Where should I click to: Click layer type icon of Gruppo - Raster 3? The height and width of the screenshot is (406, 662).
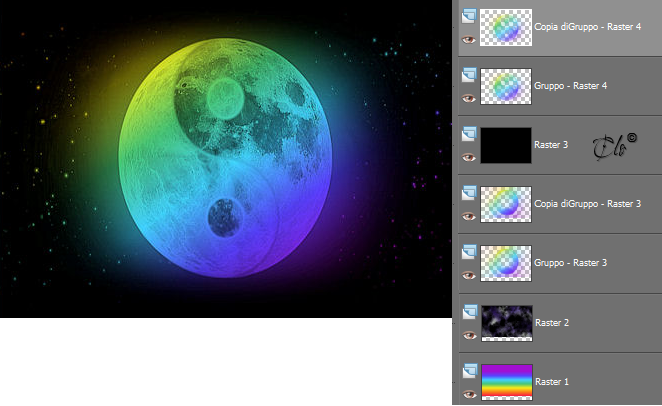coord(469,252)
